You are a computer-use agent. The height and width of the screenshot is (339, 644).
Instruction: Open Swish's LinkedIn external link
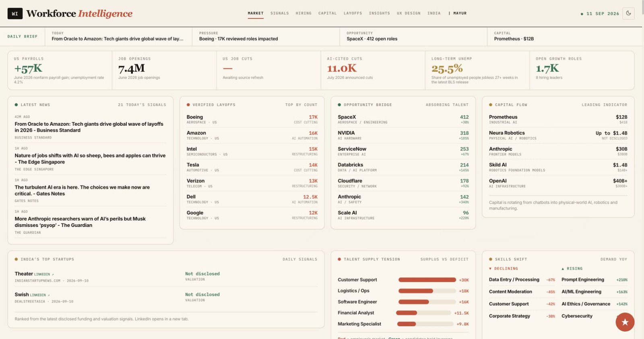40,295
